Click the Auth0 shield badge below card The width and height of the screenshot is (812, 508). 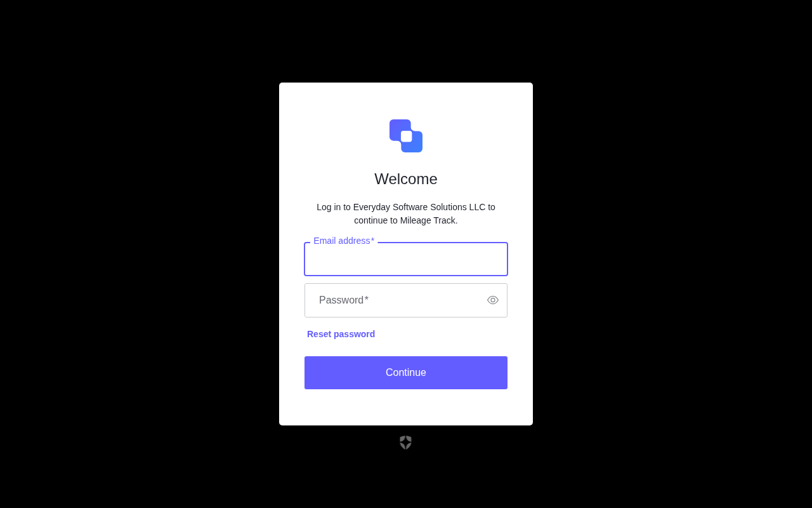[x=405, y=443]
